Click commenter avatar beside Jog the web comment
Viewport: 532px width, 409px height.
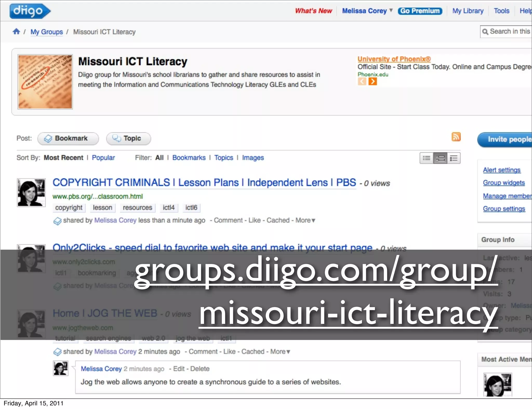(61, 368)
